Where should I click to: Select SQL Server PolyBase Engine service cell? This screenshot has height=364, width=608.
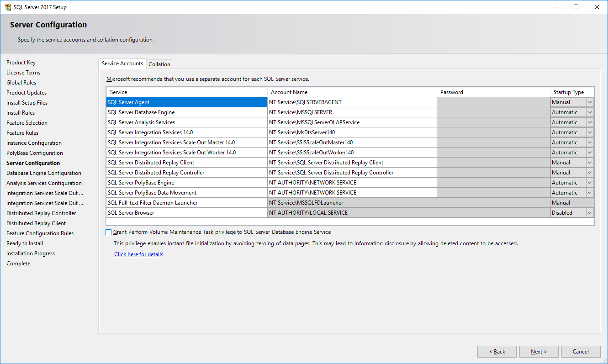pos(187,183)
